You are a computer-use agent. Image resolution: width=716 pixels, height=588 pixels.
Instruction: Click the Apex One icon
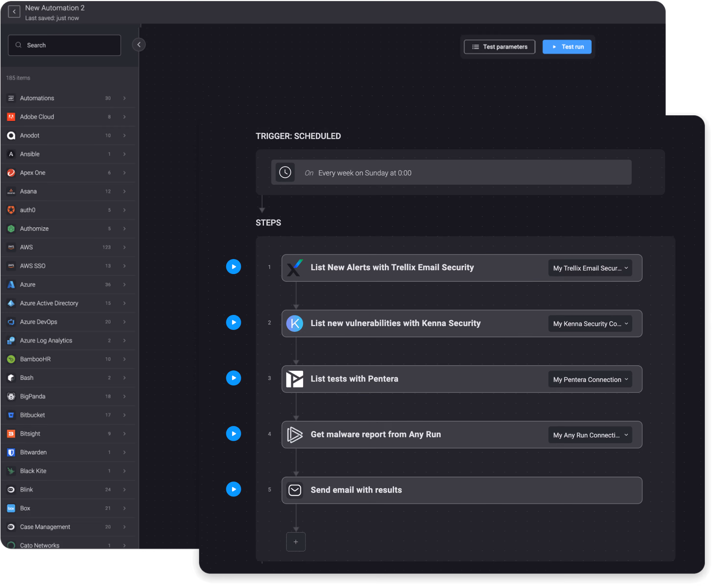tap(11, 173)
